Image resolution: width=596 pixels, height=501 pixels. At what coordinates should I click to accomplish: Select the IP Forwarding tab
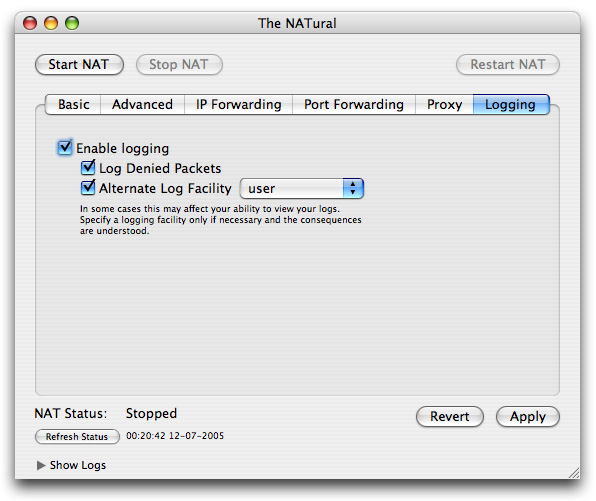click(238, 105)
